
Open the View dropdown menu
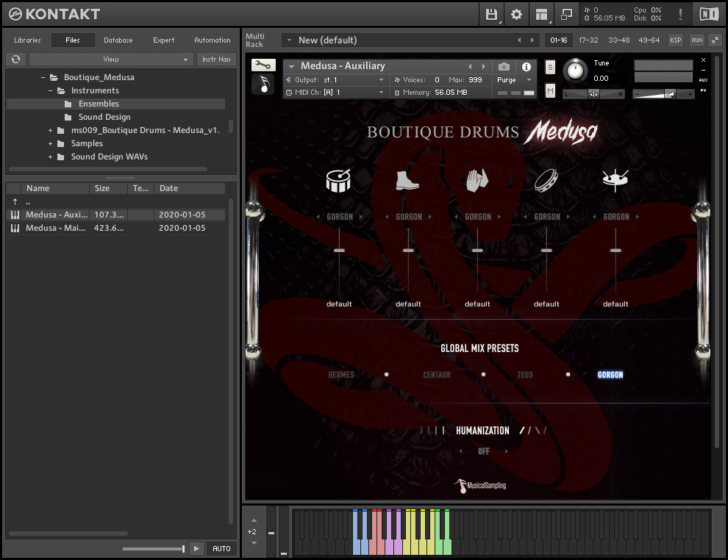pyautogui.click(x=111, y=59)
